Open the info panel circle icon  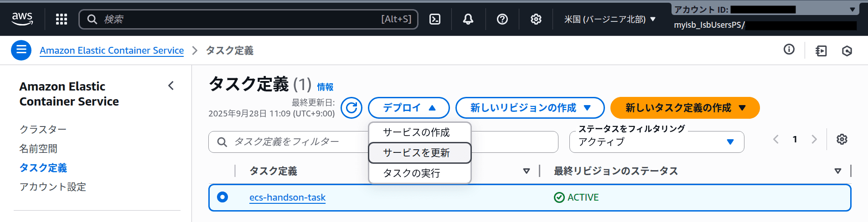pos(789,50)
